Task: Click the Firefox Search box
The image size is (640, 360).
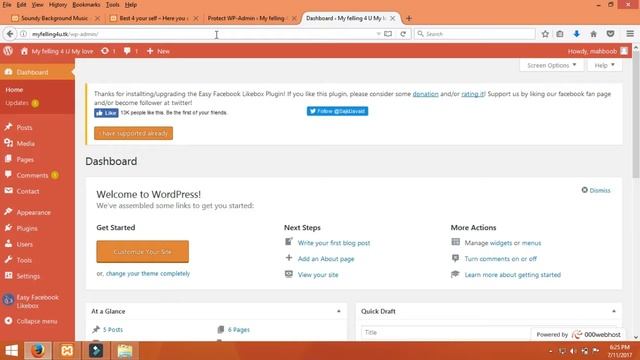Action: coord(475,34)
